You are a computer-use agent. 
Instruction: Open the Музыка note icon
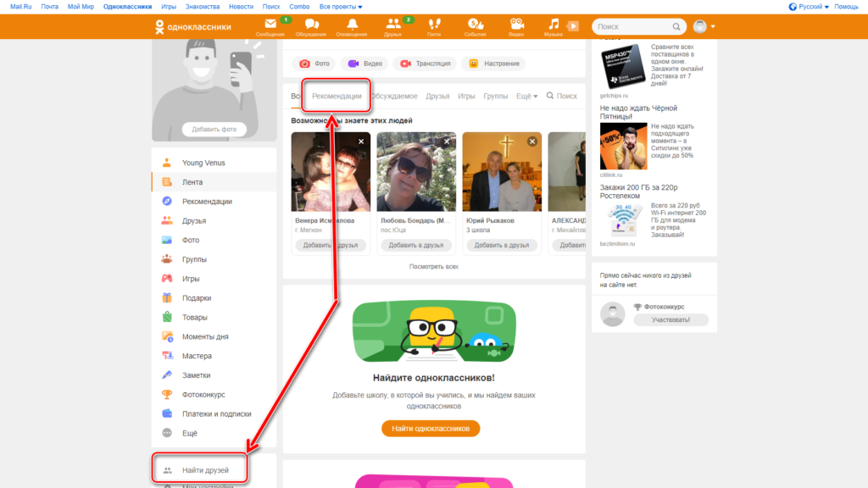pos(554,25)
